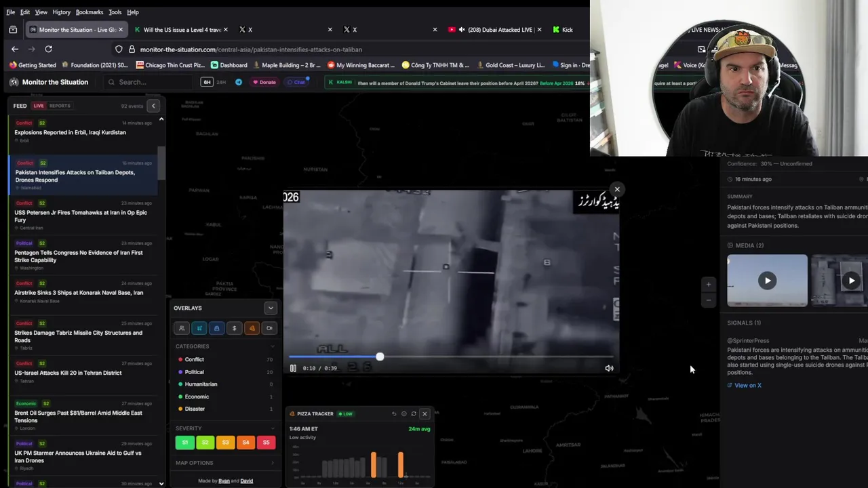Close the Monitor the Situation browser tab
Image resolution: width=868 pixels, height=488 pixels.
(121, 30)
